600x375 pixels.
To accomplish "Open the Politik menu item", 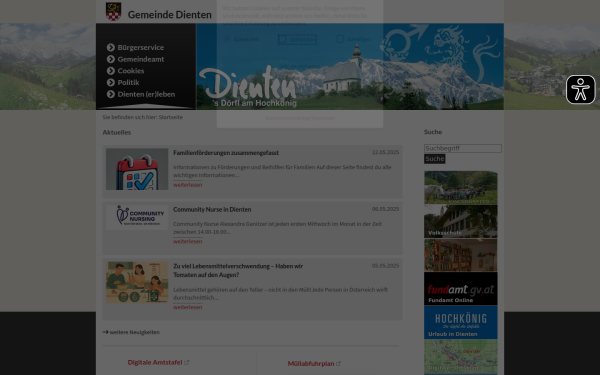I will (x=128, y=82).
